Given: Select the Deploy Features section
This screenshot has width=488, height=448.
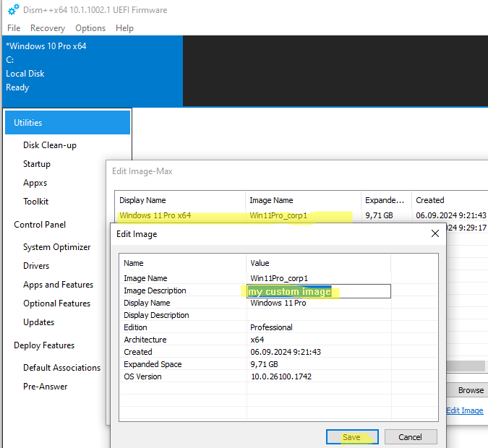Looking at the screenshot, I should coord(44,345).
